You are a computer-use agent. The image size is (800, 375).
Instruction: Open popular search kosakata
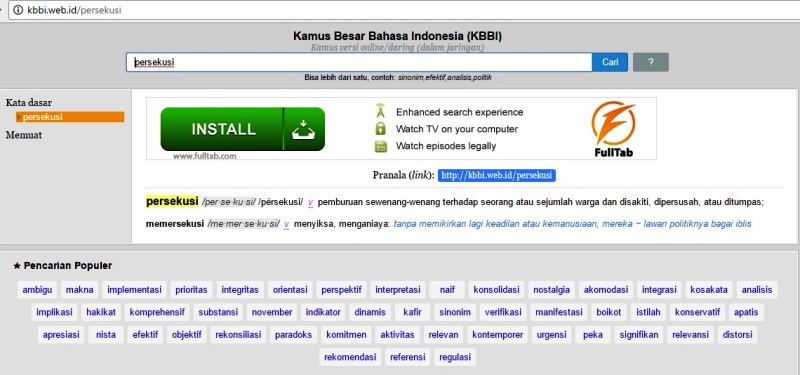click(709, 290)
